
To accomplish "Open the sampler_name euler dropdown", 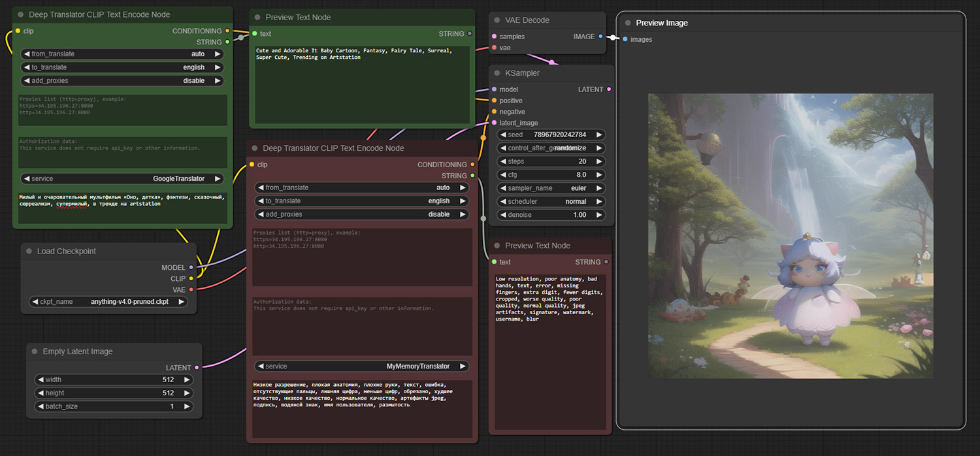I will click(551, 188).
